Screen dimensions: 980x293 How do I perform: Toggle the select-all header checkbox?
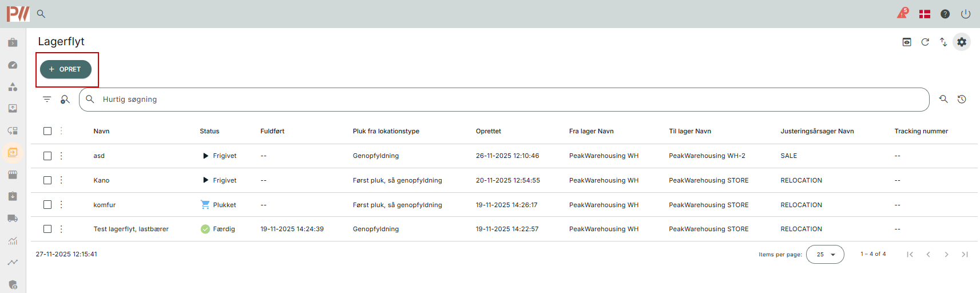pos(47,131)
